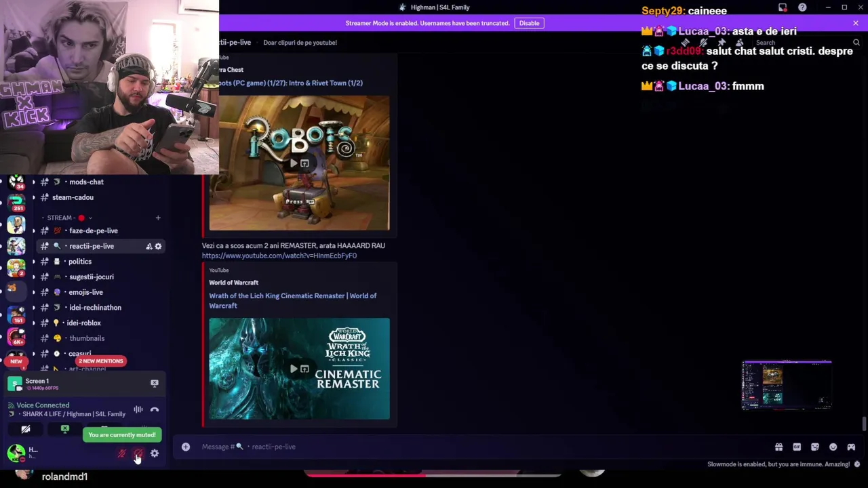Create invite for reactii-pe-live channel
This screenshot has width=868, height=488.
[149, 246]
